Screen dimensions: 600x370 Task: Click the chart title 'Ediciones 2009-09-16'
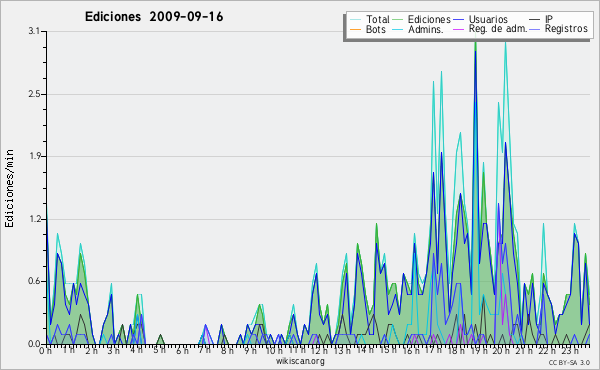pos(154,17)
